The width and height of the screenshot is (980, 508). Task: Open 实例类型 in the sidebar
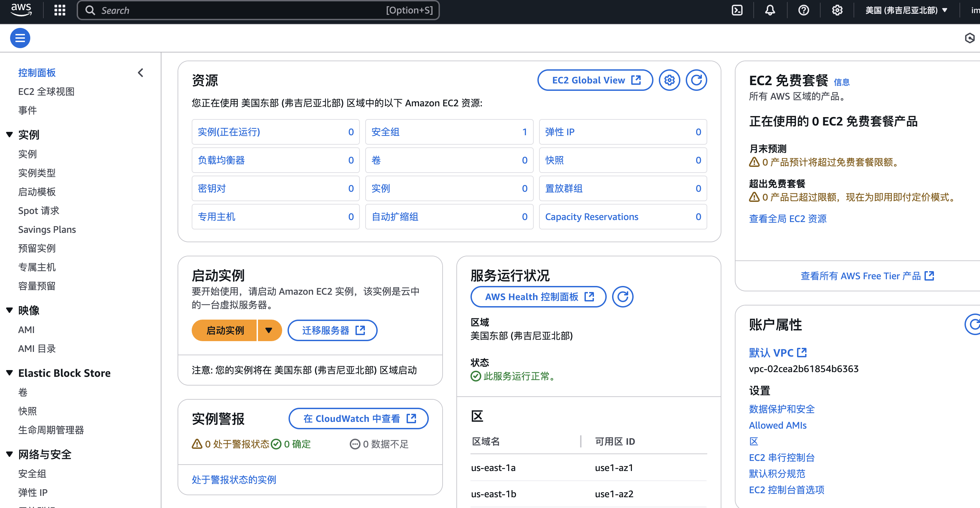[x=37, y=173]
